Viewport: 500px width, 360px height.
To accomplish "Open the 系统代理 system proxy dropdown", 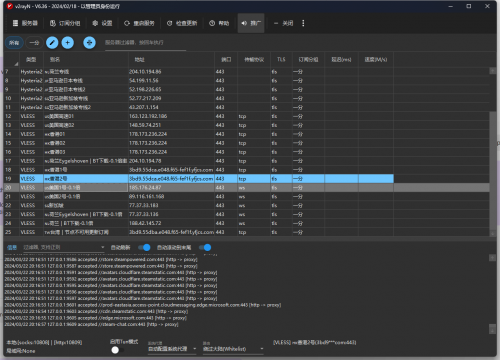I will (x=172, y=349).
